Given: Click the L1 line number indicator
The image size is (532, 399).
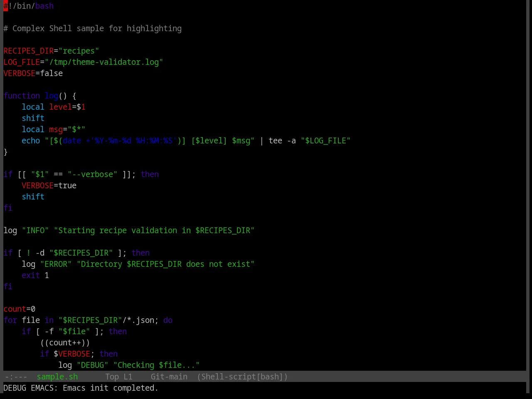Looking at the screenshot, I should [x=128, y=377].
